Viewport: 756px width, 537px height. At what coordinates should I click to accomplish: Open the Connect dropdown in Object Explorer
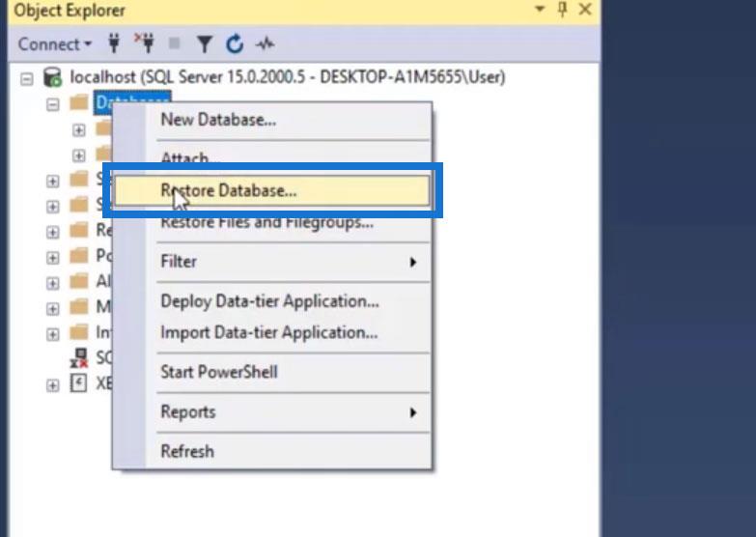click(x=54, y=44)
